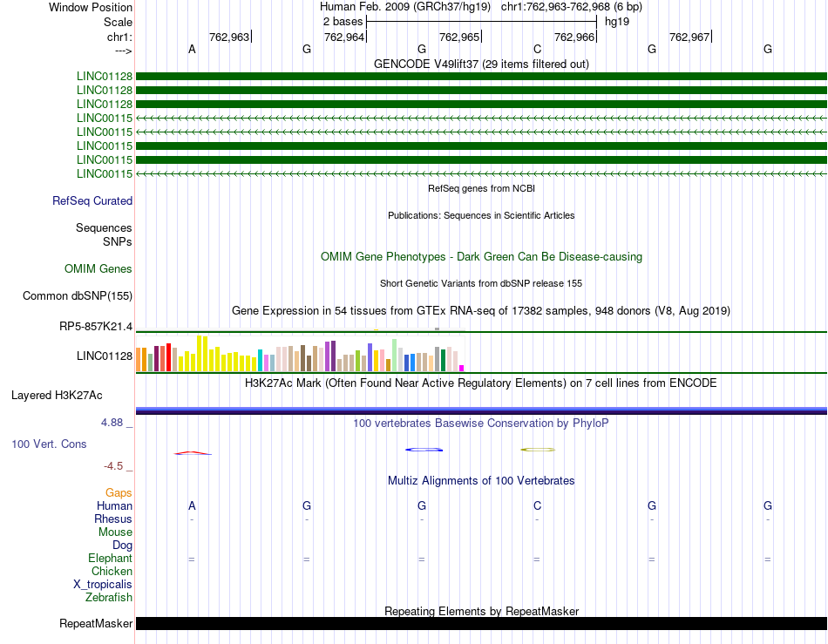
Task: Open 'Repeating Elements by RepeatMasker' track title
Action: pos(481,611)
